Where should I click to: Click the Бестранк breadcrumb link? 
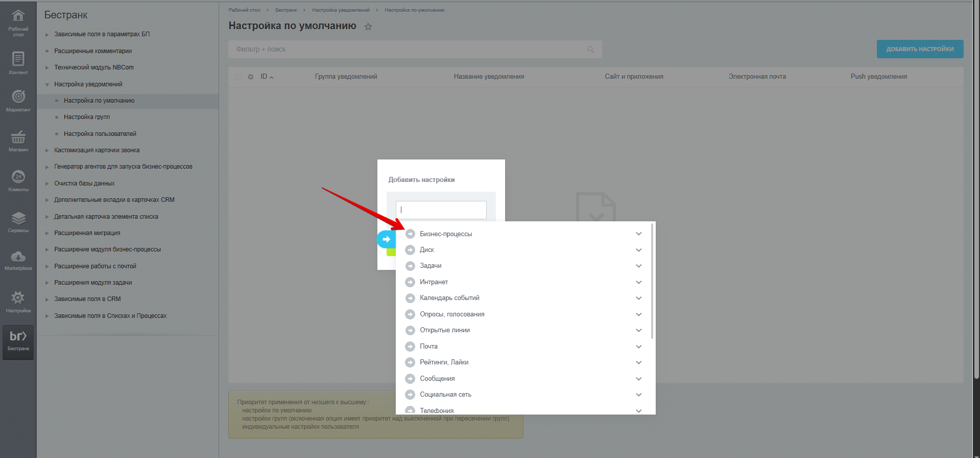286,10
